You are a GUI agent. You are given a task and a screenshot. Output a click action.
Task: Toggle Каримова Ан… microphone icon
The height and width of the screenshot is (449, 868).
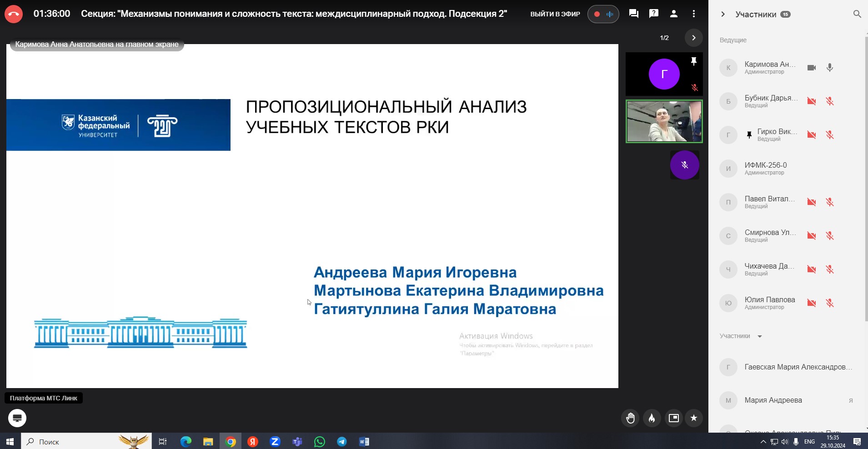click(x=830, y=68)
